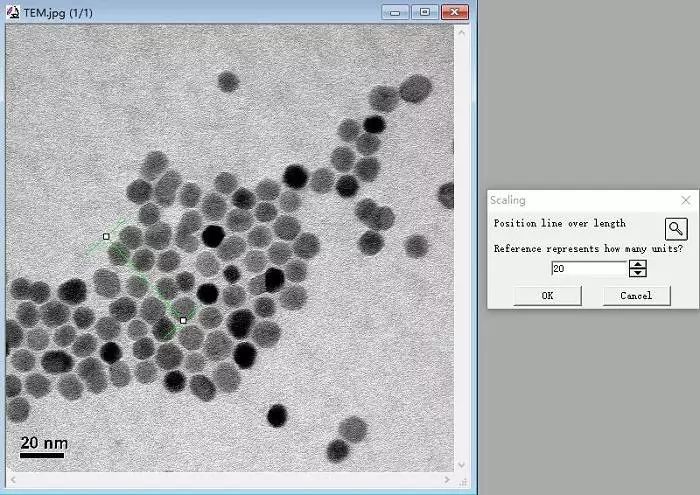The image size is (700, 495).
Task: Click the TEM.jpg window title icon
Action: 14,11
